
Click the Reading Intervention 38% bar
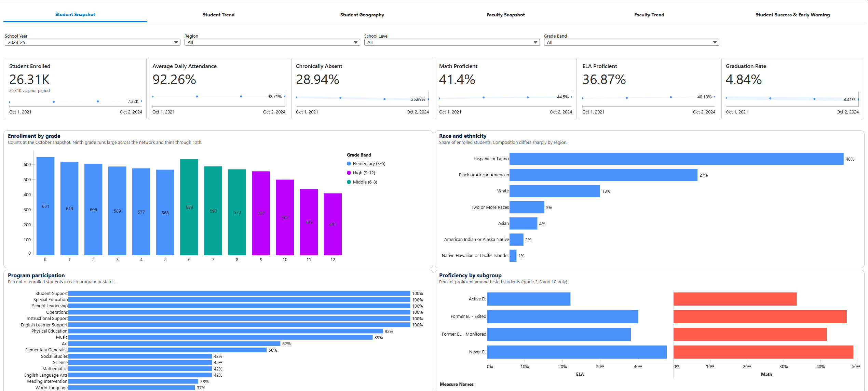pyautogui.click(x=133, y=381)
